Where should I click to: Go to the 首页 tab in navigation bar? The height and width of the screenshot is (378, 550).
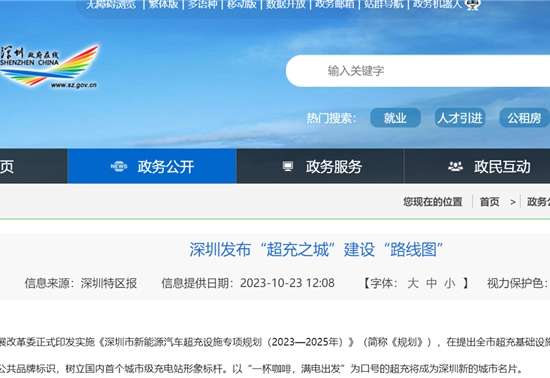(33, 166)
